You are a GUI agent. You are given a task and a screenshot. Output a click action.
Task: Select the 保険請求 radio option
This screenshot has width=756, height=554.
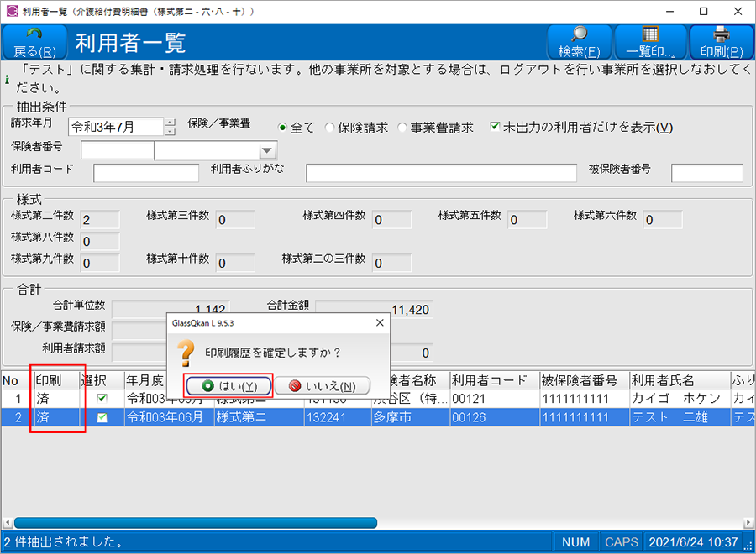click(330, 128)
